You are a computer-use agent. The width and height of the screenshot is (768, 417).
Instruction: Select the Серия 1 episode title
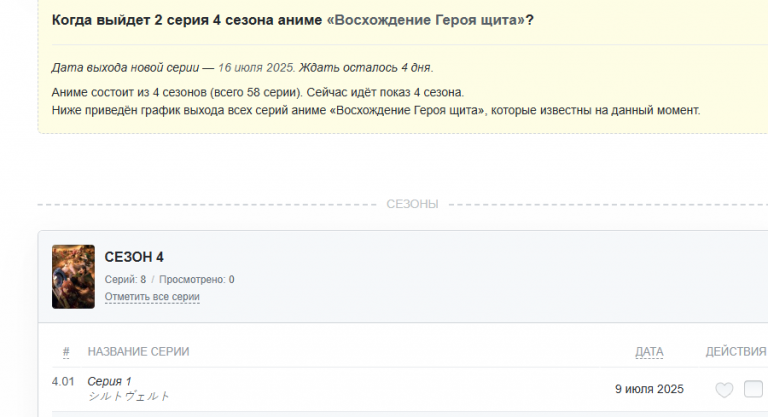(109, 381)
